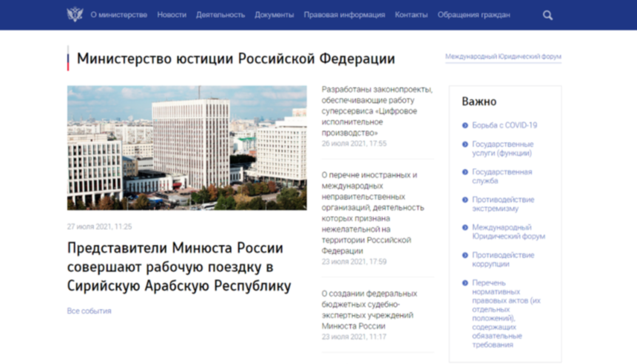This screenshot has height=364, width=637.
Task: Click the 'Противодействие экстремизму' link
Action: point(503,204)
